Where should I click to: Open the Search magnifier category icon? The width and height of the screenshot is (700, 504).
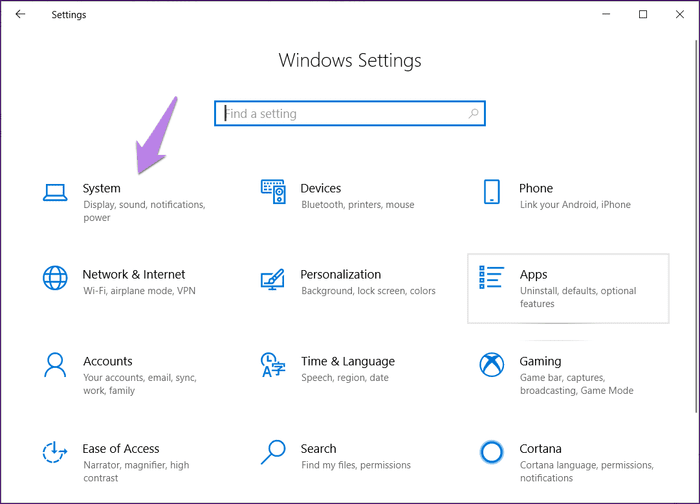click(x=273, y=452)
